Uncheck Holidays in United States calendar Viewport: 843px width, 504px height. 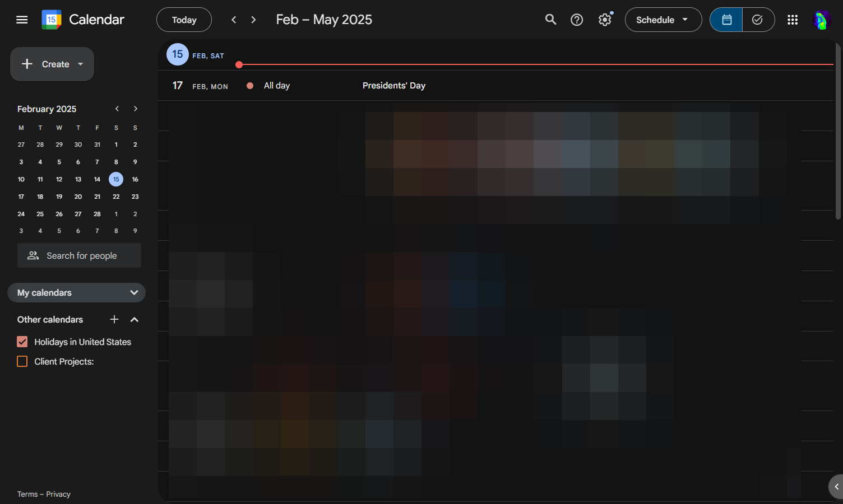[22, 342]
